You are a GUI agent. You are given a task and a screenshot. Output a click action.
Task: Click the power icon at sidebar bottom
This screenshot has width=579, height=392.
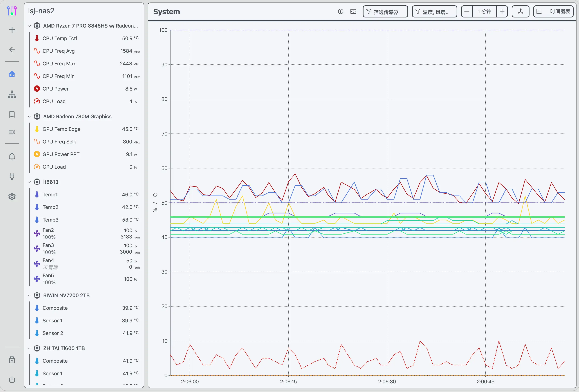12,380
